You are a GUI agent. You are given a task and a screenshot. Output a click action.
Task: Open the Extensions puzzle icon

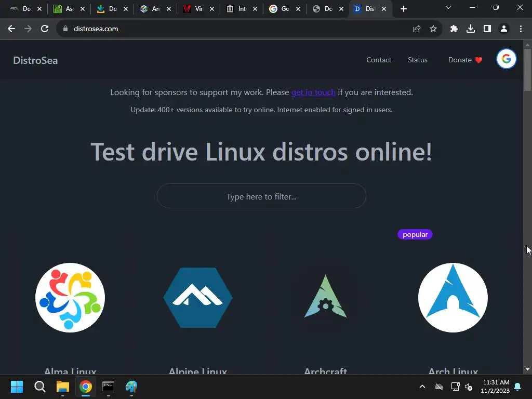[x=454, y=29]
